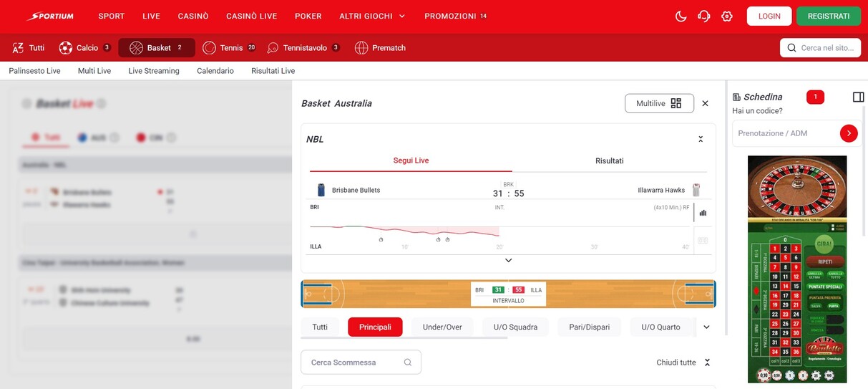Open customer support headset icon
The height and width of the screenshot is (389, 868).
coord(703,16)
